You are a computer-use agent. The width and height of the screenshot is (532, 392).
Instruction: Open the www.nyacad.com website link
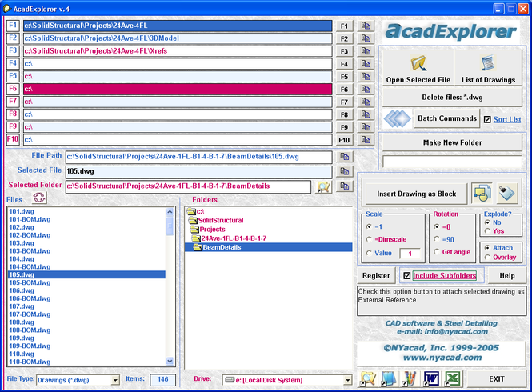pos(442,358)
